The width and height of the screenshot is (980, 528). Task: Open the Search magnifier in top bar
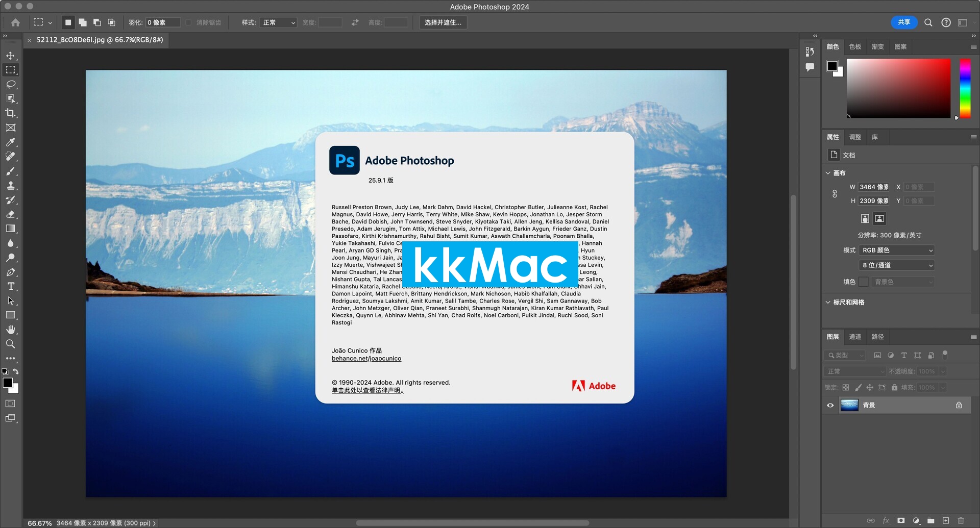(x=928, y=22)
